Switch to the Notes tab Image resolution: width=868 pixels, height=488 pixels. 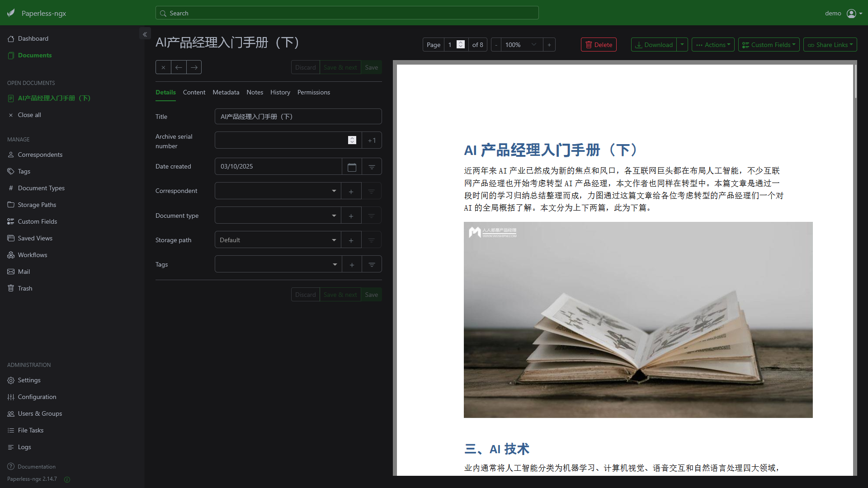coord(255,92)
